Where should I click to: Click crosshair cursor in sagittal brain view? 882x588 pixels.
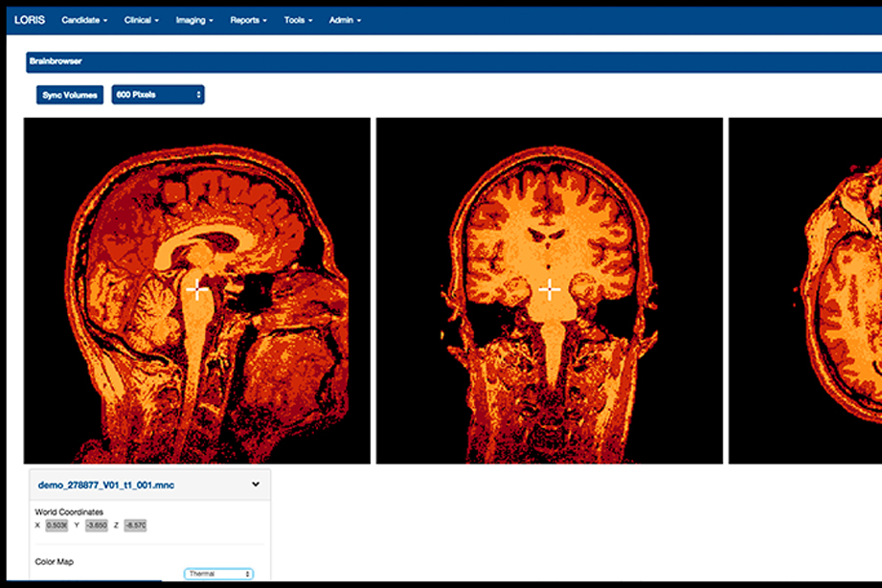(x=197, y=288)
